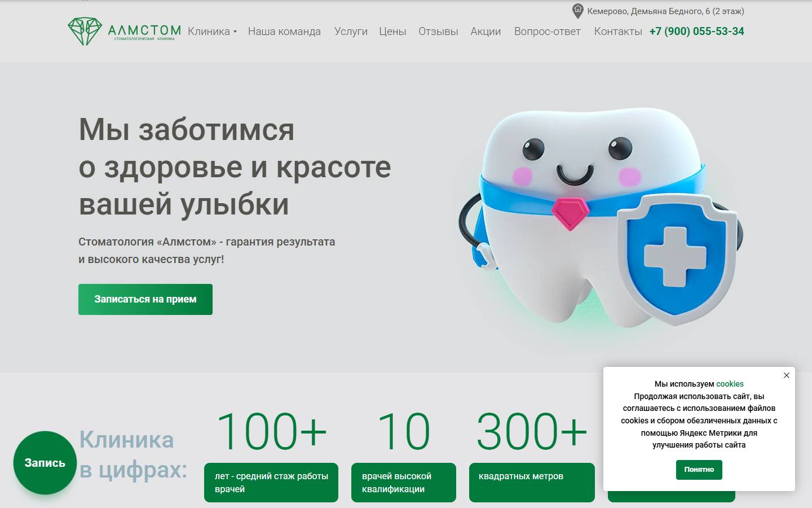Viewport: 812px width, 508px height.
Task: Click the Стоматология «Алмстом» subtitle text
Action: coord(207,251)
